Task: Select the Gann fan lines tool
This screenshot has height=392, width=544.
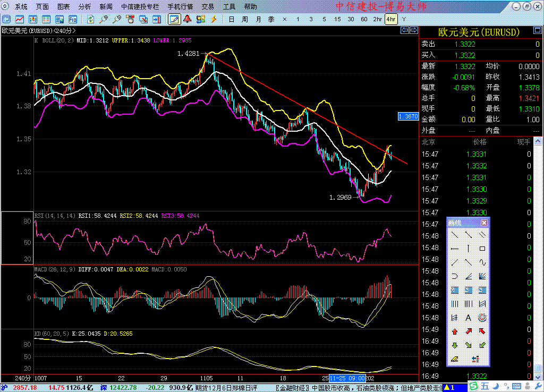Action: (x=482, y=276)
